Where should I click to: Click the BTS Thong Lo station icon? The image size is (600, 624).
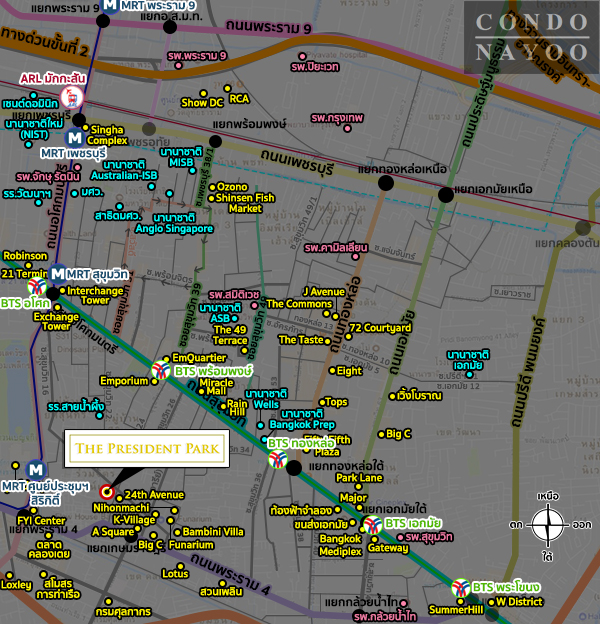click(278, 459)
